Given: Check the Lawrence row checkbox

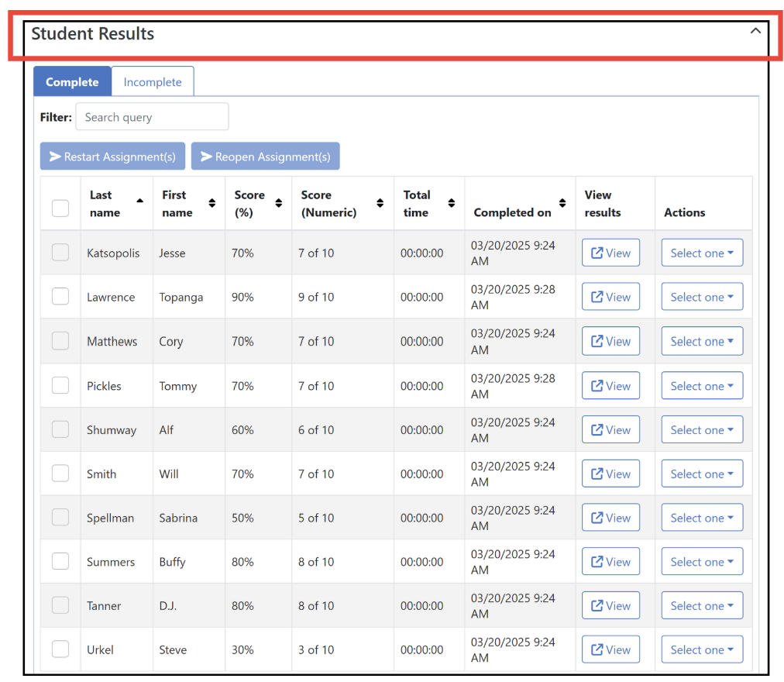Looking at the screenshot, I should 60,296.
